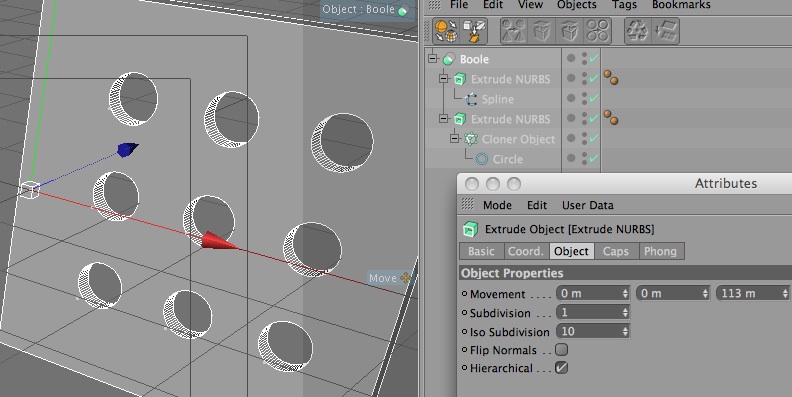Click the Move tool icon in viewport
Viewport: 792px width, 397px height.
[x=406, y=277]
